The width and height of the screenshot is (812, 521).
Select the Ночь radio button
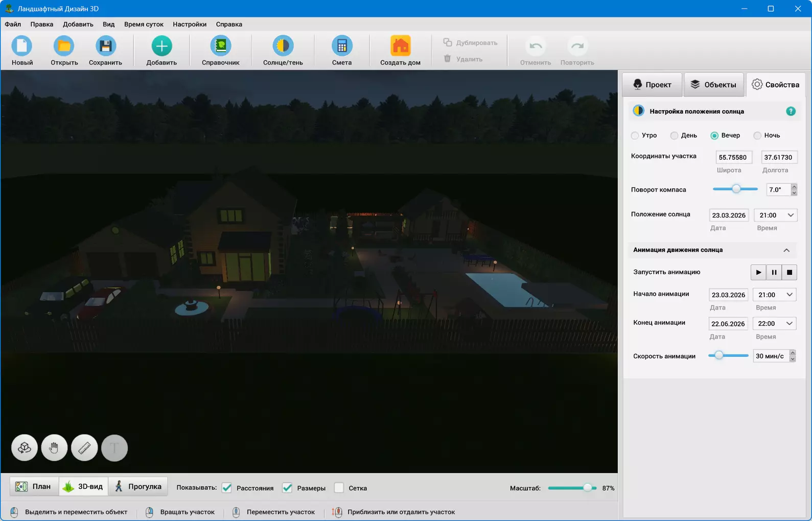click(757, 135)
